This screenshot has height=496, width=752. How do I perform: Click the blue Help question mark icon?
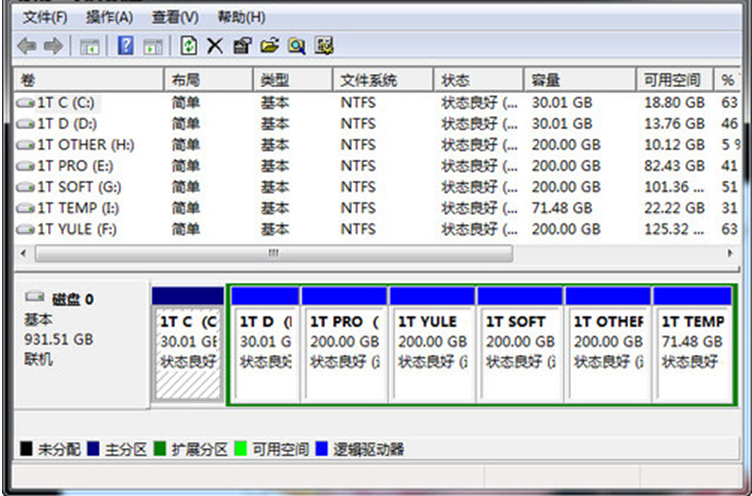click(x=126, y=46)
